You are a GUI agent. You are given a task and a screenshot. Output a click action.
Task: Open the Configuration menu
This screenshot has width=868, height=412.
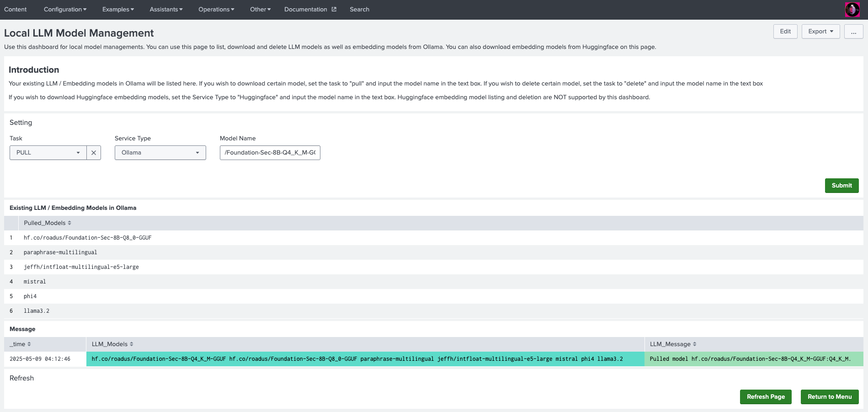tap(65, 10)
